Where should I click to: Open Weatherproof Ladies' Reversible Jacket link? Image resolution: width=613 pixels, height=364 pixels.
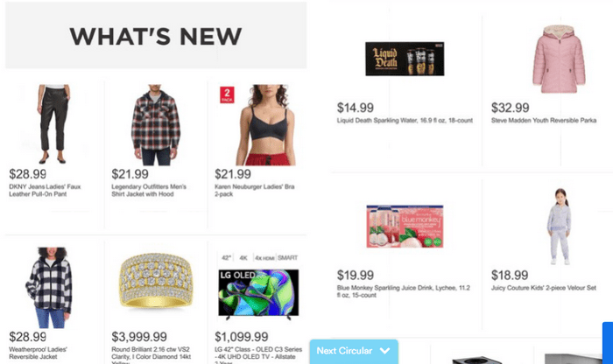pos(38,353)
